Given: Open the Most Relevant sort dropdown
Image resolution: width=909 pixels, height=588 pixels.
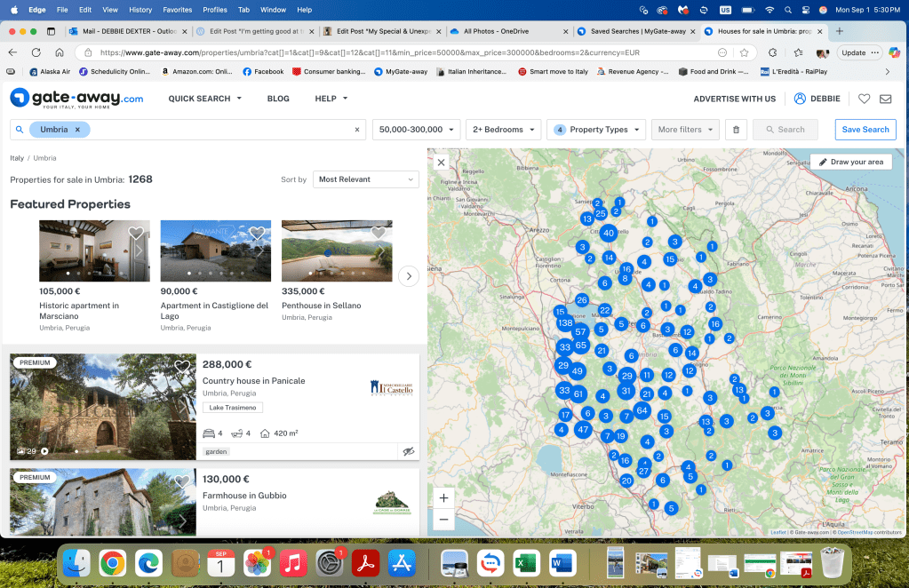Looking at the screenshot, I should pos(366,179).
